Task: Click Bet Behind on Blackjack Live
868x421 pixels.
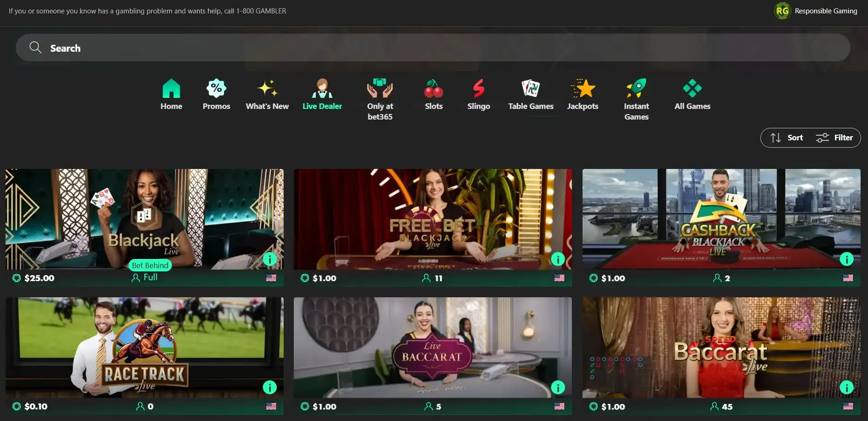Action: (150, 265)
